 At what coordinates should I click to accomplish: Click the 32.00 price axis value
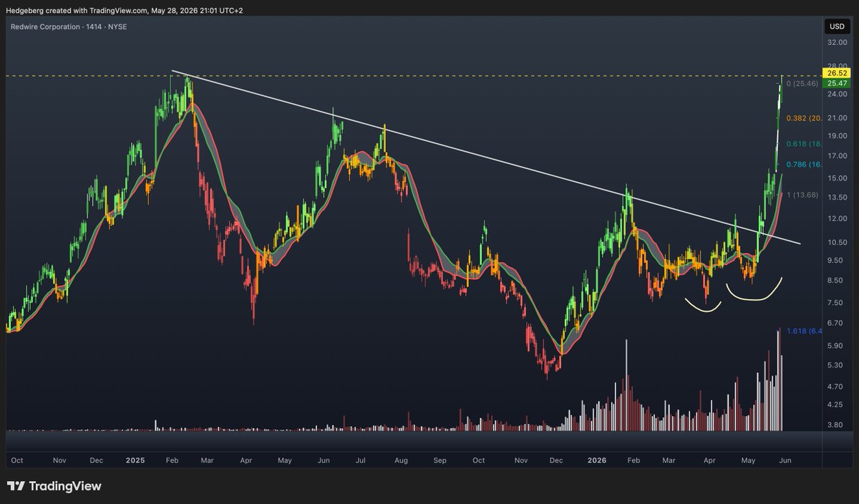point(837,43)
